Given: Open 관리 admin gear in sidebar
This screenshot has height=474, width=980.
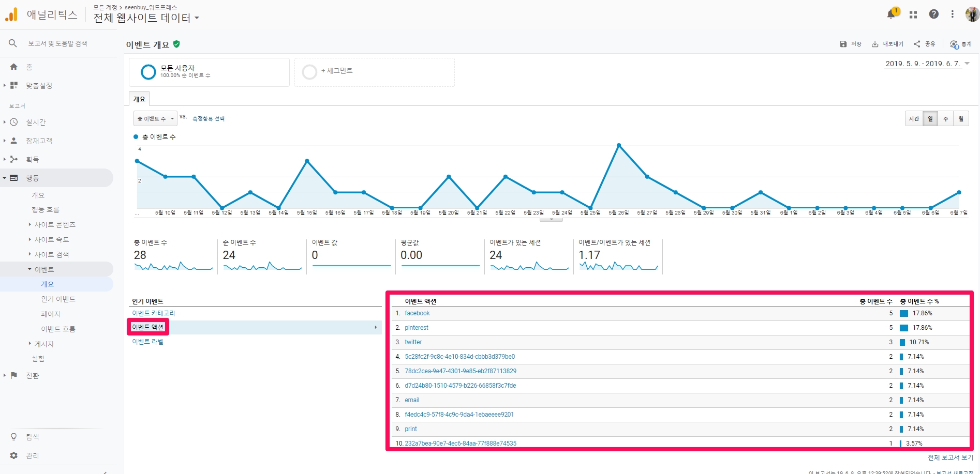Looking at the screenshot, I should (14, 455).
